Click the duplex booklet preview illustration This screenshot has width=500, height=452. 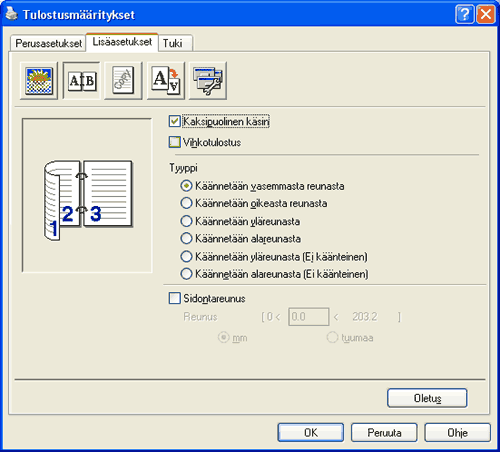88,199
